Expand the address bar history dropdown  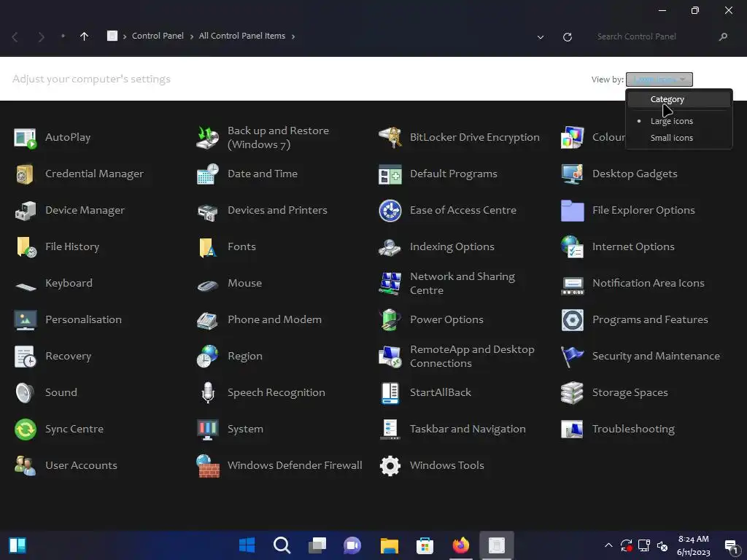(541, 37)
